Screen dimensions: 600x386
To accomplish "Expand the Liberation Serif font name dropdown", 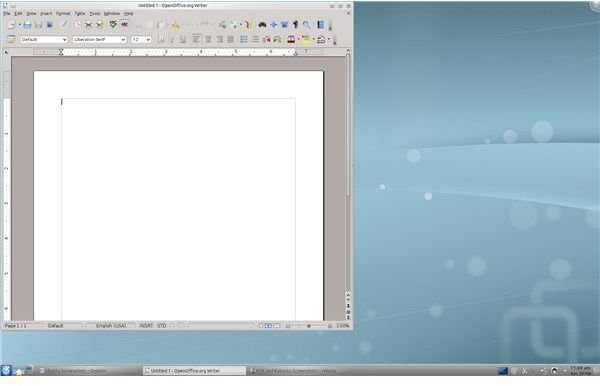I will pos(123,39).
